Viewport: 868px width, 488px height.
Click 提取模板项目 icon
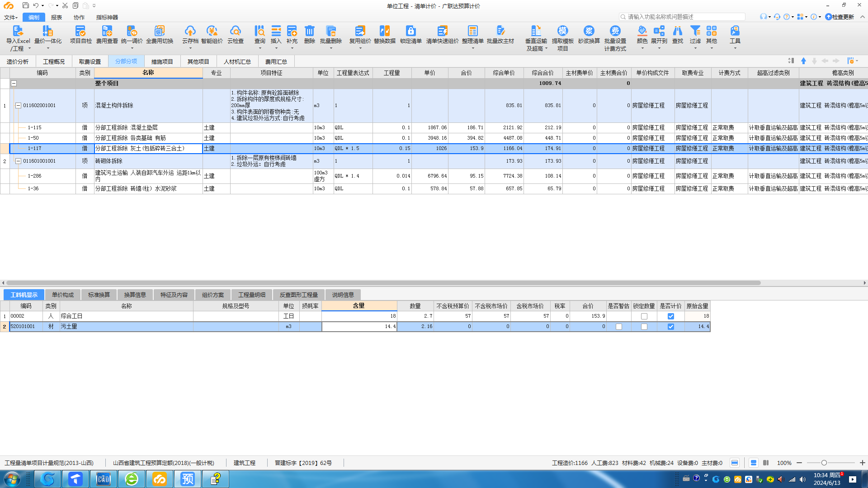[562, 31]
